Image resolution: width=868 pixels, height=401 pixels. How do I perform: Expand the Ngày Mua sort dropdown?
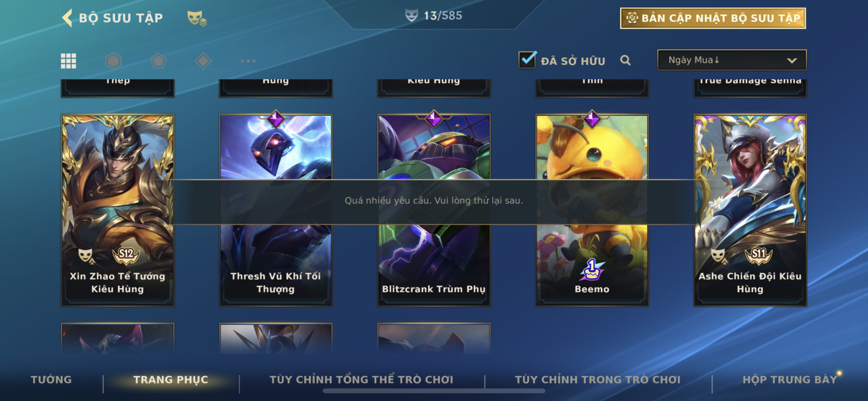click(732, 60)
